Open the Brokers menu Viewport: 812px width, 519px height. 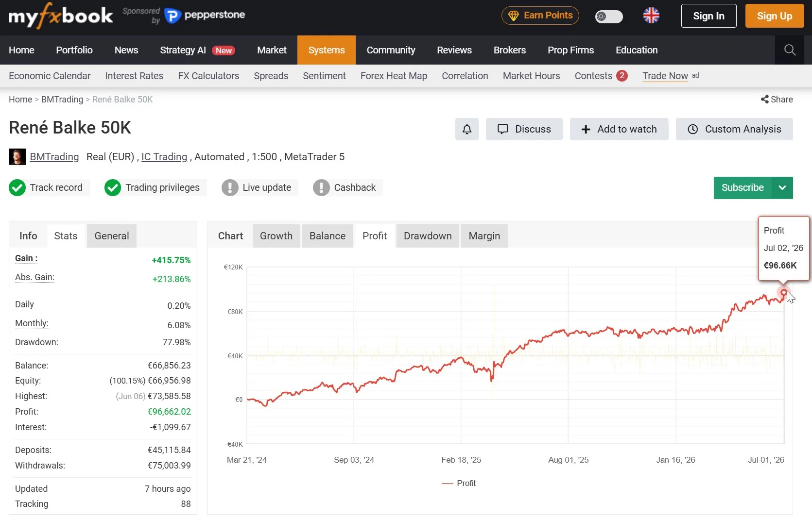pyautogui.click(x=510, y=50)
